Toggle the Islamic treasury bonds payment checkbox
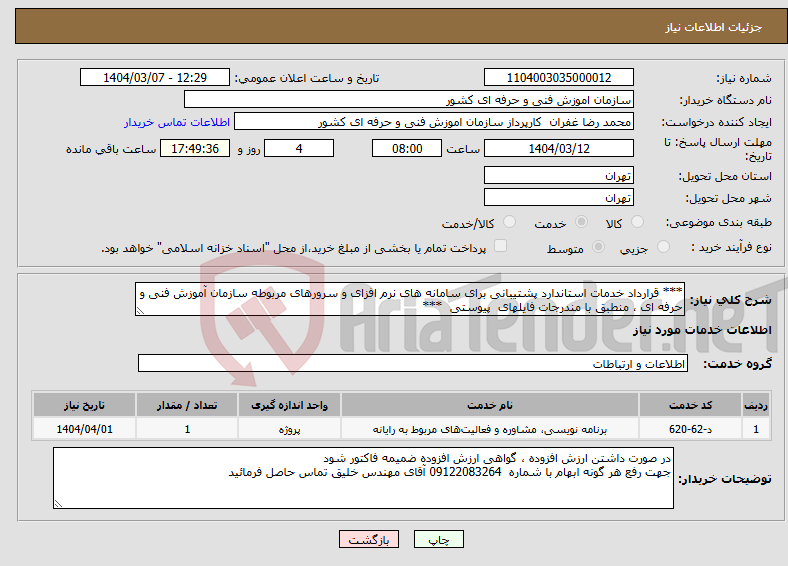788x566 pixels. click(x=501, y=246)
